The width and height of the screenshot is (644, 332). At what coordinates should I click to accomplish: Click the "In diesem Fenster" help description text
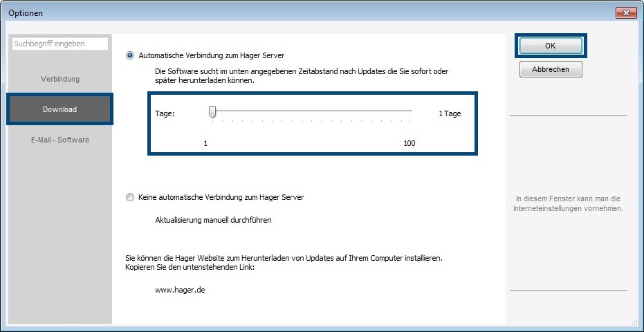[x=568, y=203]
